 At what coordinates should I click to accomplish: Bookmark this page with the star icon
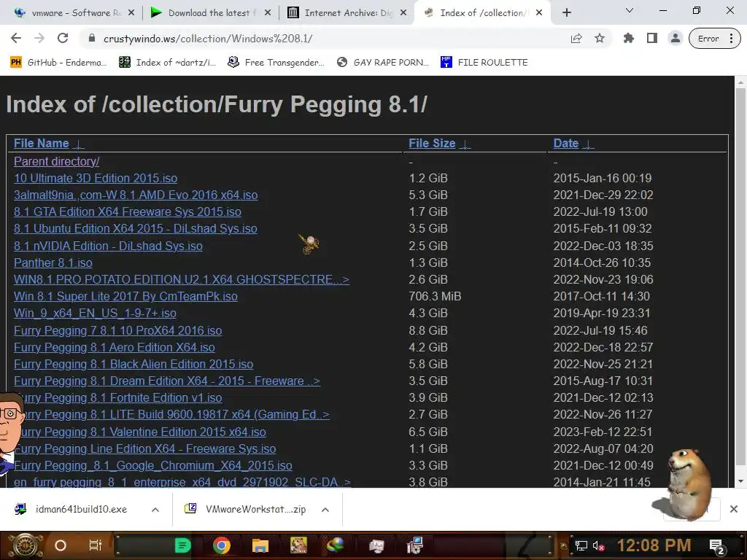600,38
